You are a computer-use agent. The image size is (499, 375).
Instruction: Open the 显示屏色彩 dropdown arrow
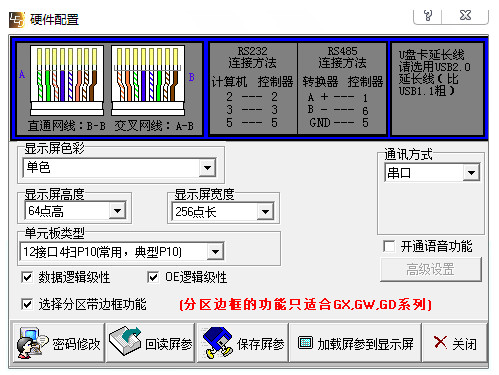207,167
